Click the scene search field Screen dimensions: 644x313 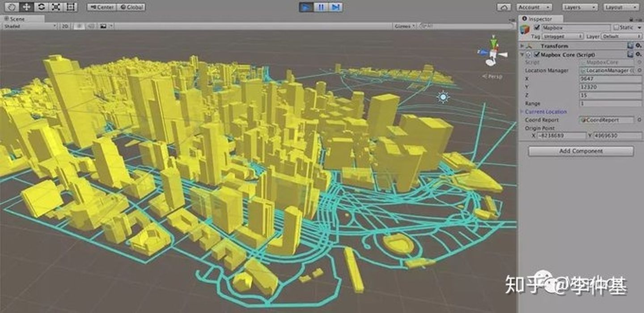coord(467,26)
